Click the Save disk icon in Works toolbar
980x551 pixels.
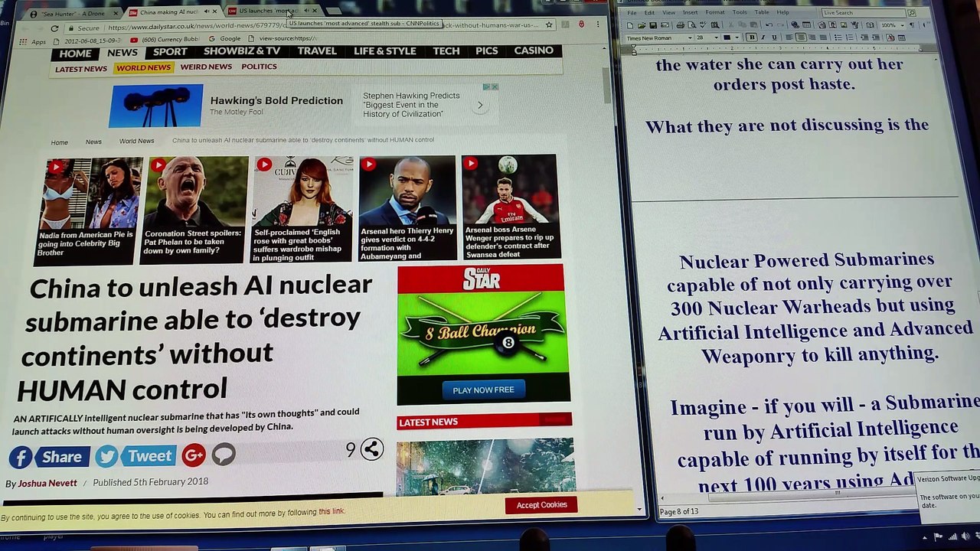[653, 25]
